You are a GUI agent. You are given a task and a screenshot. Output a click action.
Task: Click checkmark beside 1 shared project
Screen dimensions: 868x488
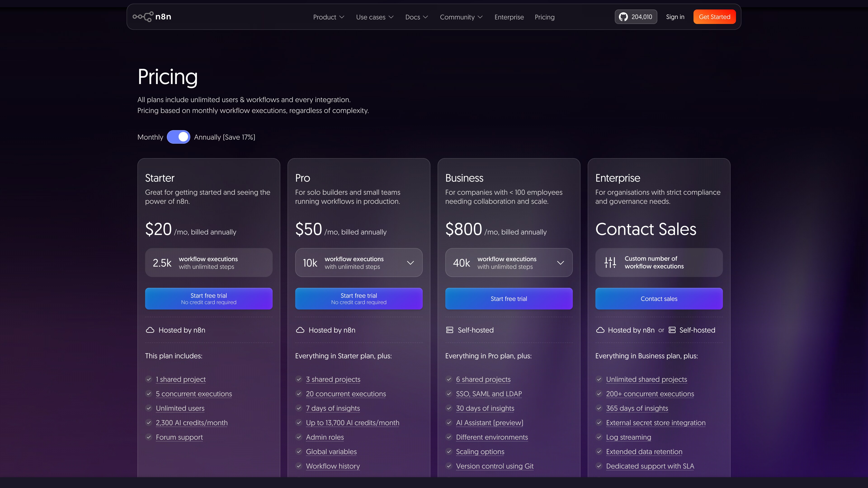click(x=149, y=379)
